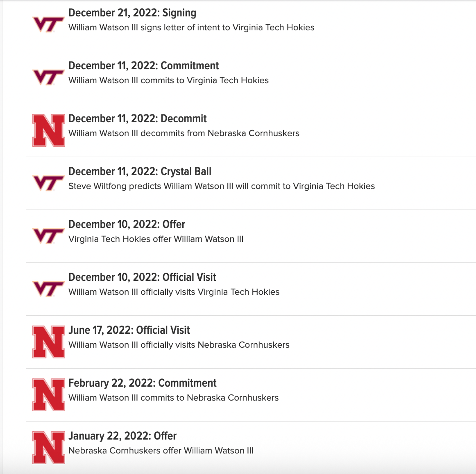This screenshot has width=476, height=474.
Task: Click 'William Watson III commits to Nebraska Cornhuskers' text
Action: point(173,397)
